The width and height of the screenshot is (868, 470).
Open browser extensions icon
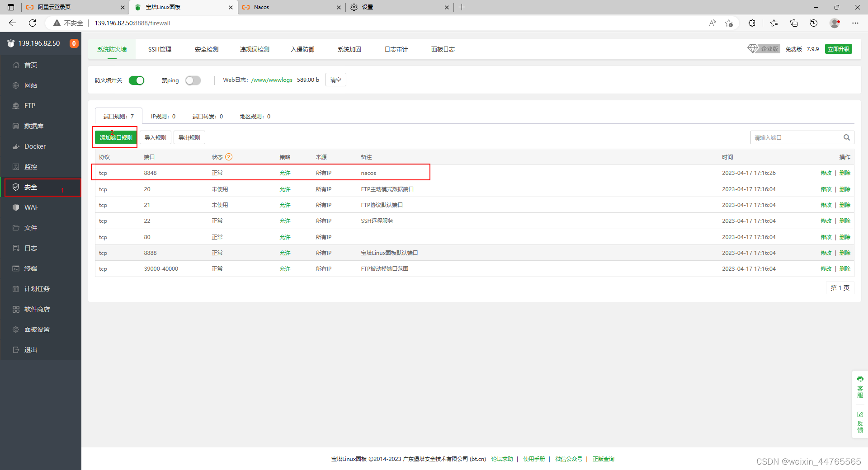tap(752, 23)
